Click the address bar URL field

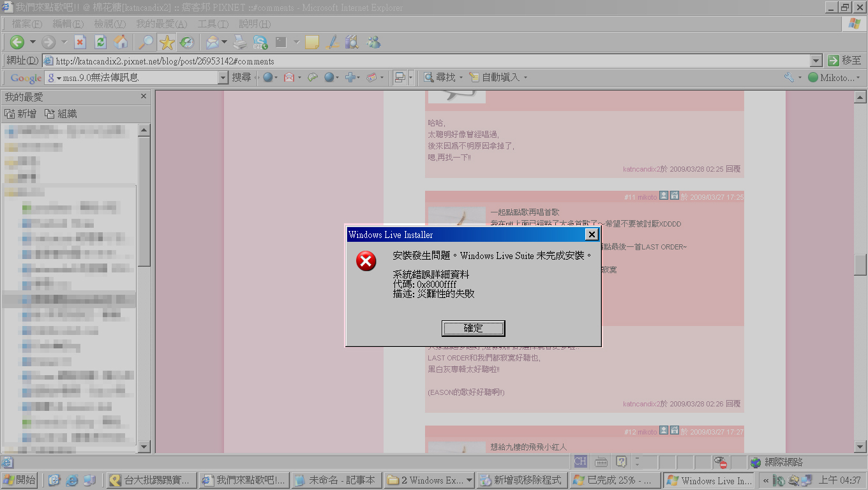[x=426, y=61]
